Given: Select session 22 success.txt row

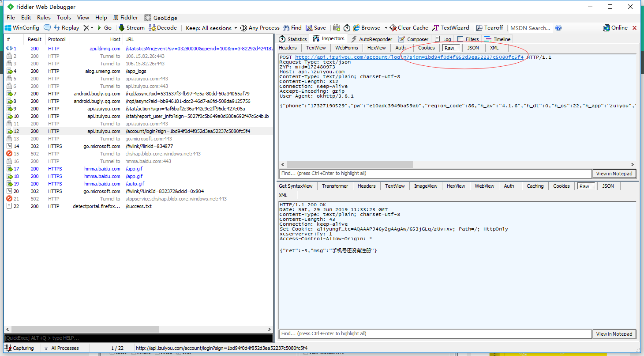Looking at the screenshot, I should tap(139, 206).
